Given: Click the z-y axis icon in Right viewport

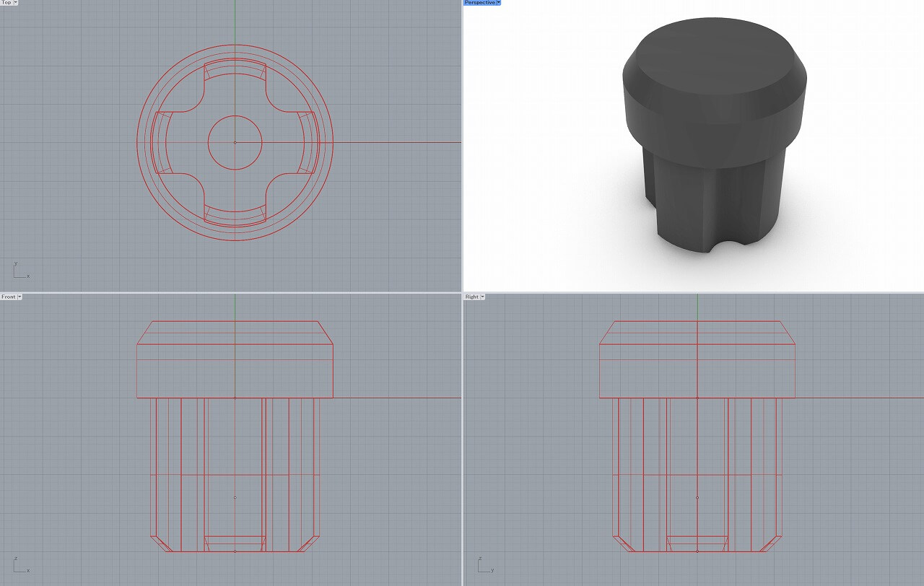Looking at the screenshot, I should click(x=483, y=564).
